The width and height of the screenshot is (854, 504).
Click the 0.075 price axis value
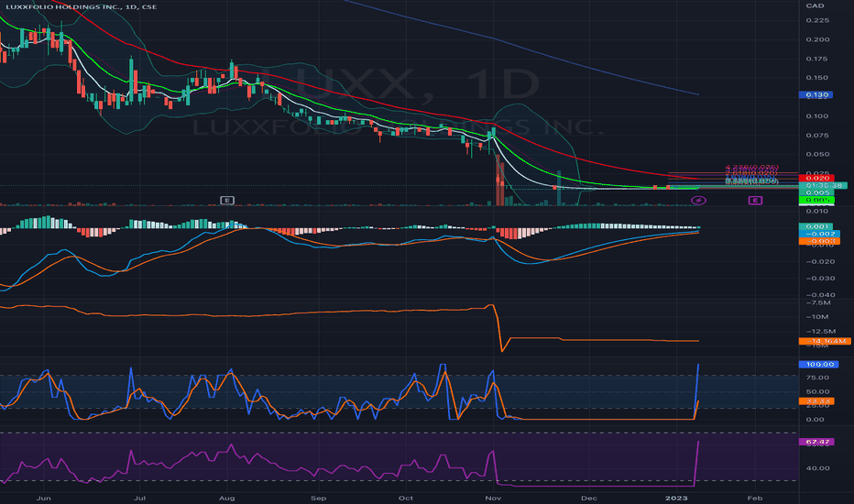[x=817, y=135]
